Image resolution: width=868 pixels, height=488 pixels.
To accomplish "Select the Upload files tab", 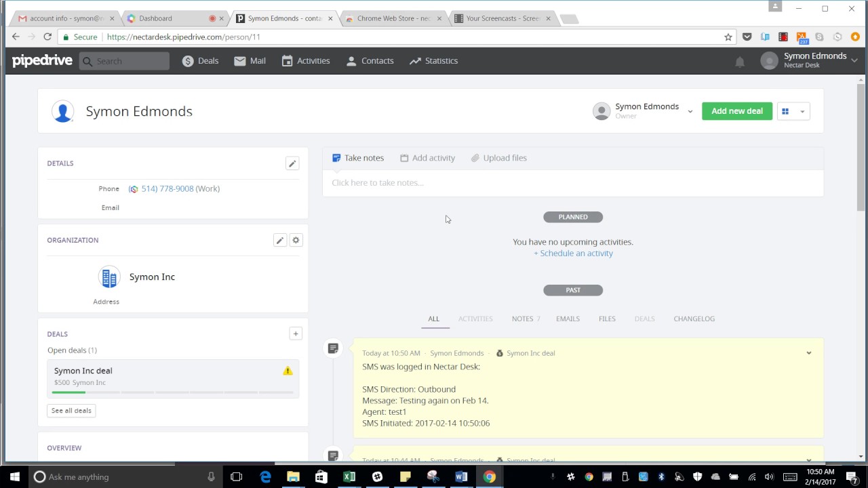I will tap(498, 158).
